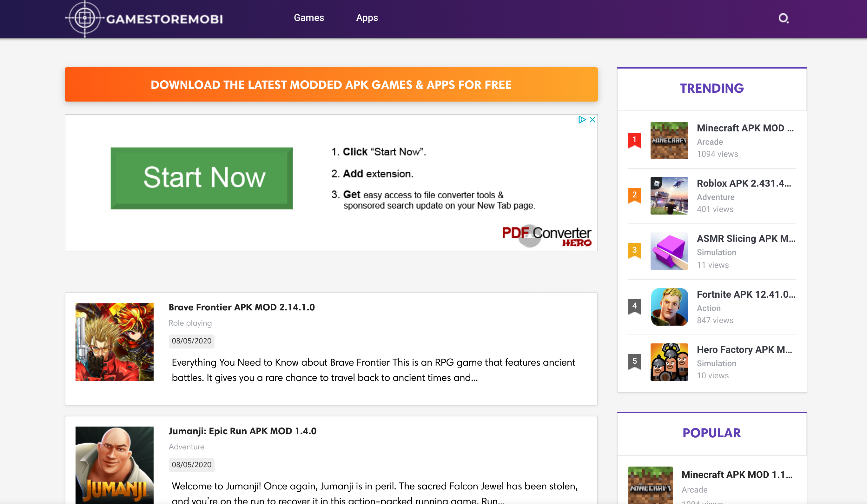The image size is (867, 504).
Task: Click the Brave Frontier thumbnail image
Action: [114, 341]
